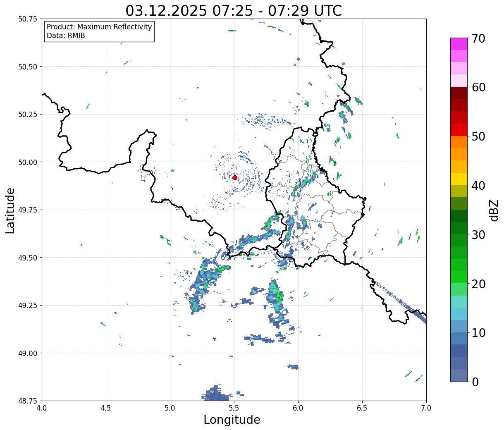Click the turquoise swatch between 15 and 20 dBZ
504x430 pixels.
(x=459, y=302)
